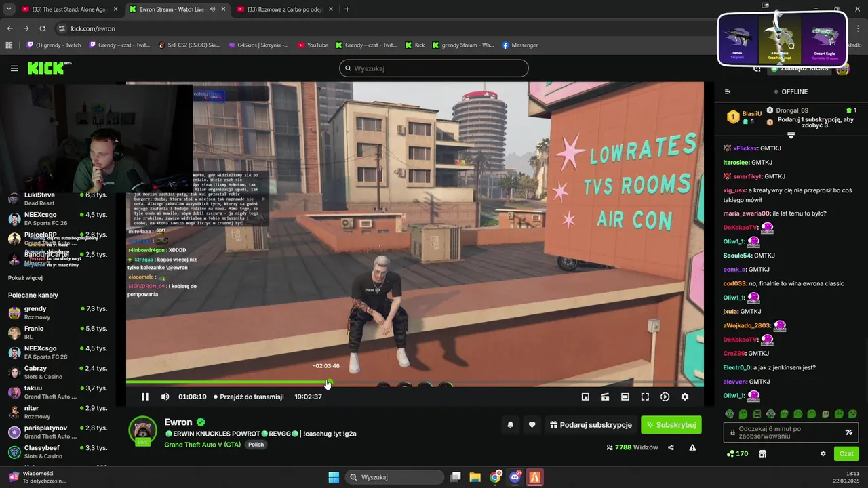
Task: Open new browser tab
Action: [x=347, y=9]
